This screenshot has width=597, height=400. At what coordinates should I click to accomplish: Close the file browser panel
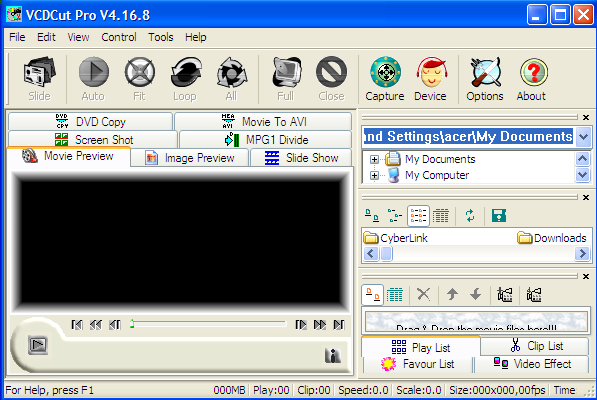[x=586, y=197]
